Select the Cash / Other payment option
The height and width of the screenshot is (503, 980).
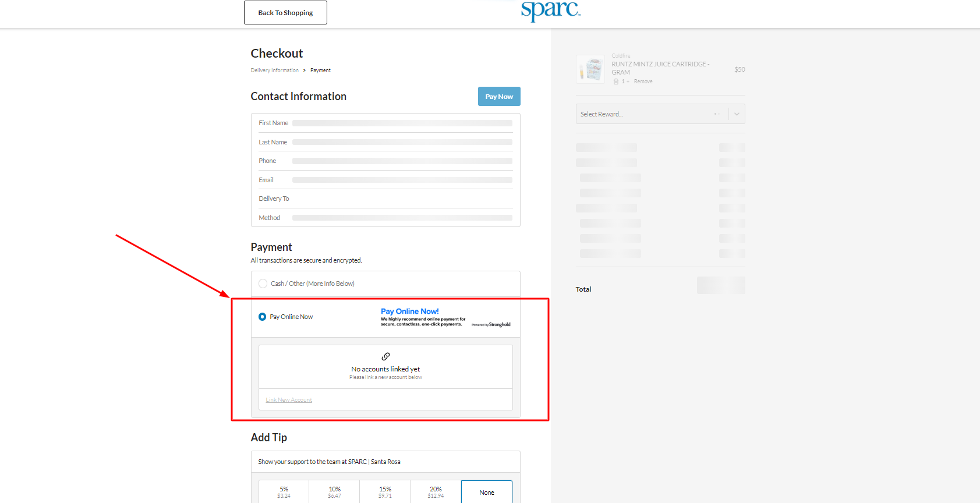[x=263, y=284]
